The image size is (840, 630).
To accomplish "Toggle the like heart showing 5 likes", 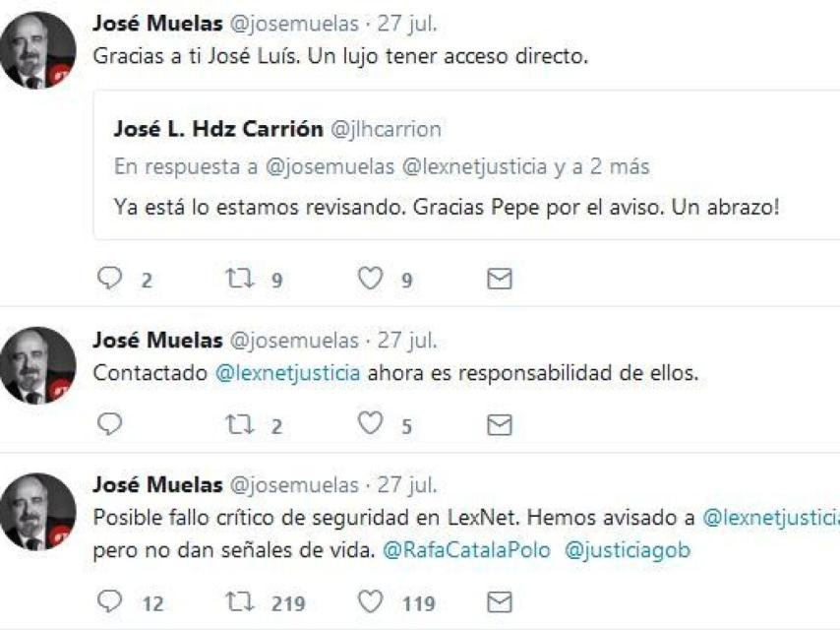I will [371, 425].
